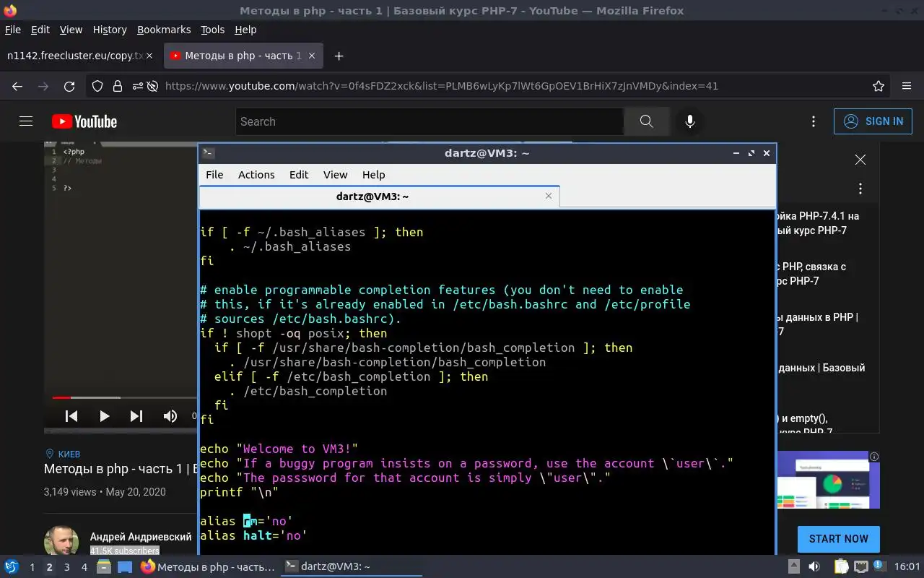Open volume control in system tray
The image size is (924, 578).
(x=814, y=566)
